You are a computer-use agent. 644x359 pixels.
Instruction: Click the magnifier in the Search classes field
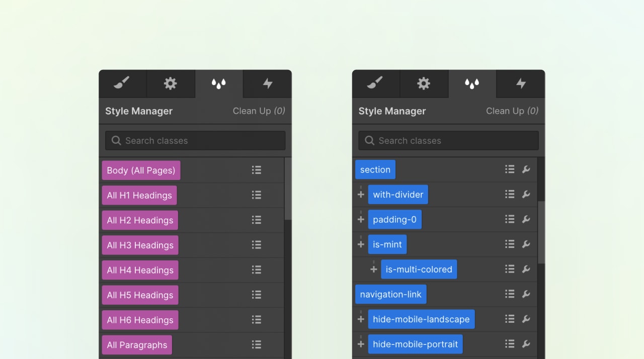click(116, 140)
